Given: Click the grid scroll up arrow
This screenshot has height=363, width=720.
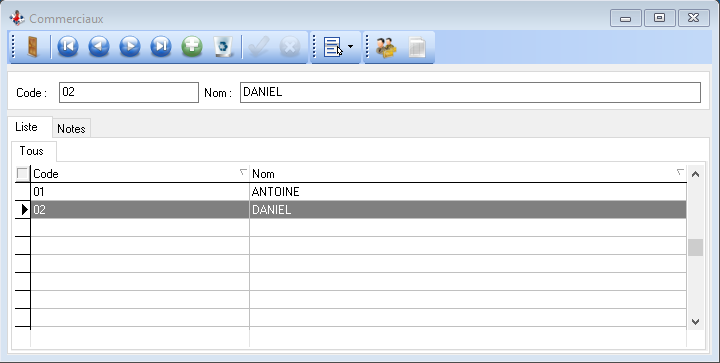Looking at the screenshot, I should [x=695, y=174].
